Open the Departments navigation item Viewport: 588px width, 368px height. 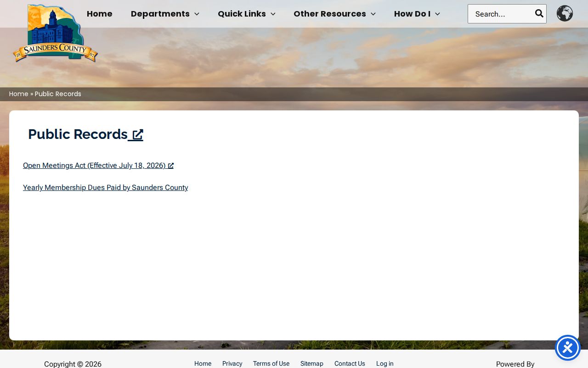tap(160, 14)
